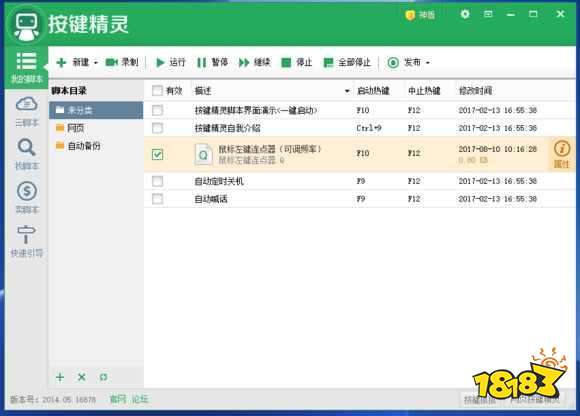Click the 按键精灵 robot logo

coord(26,25)
